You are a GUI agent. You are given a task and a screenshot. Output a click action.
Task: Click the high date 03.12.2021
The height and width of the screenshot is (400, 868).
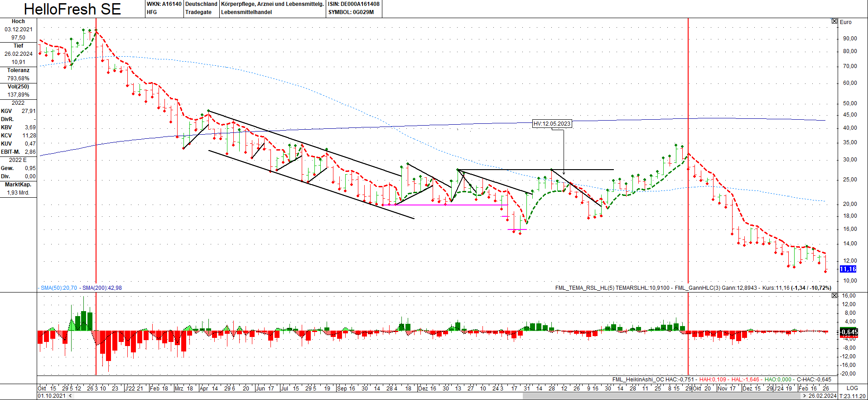tap(19, 29)
